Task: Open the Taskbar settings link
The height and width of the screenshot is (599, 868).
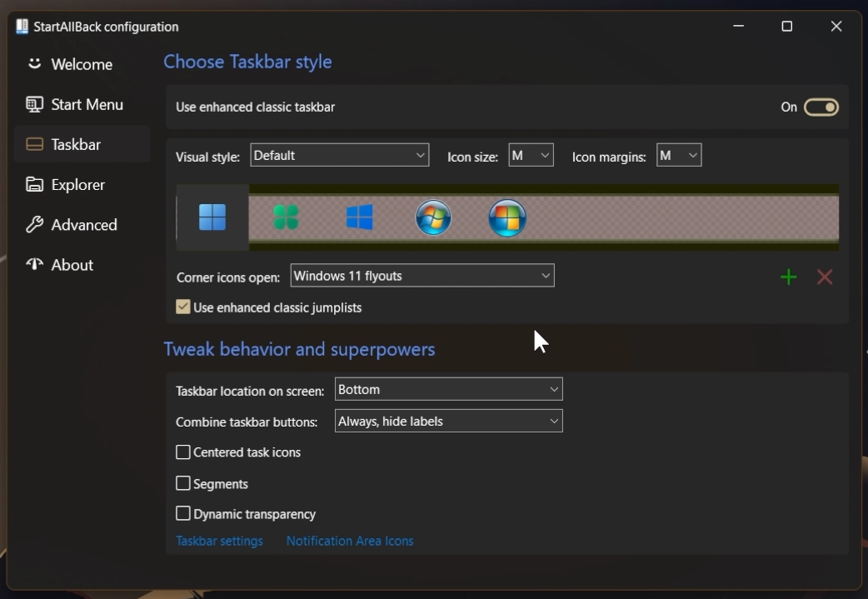Action: pyautogui.click(x=218, y=541)
